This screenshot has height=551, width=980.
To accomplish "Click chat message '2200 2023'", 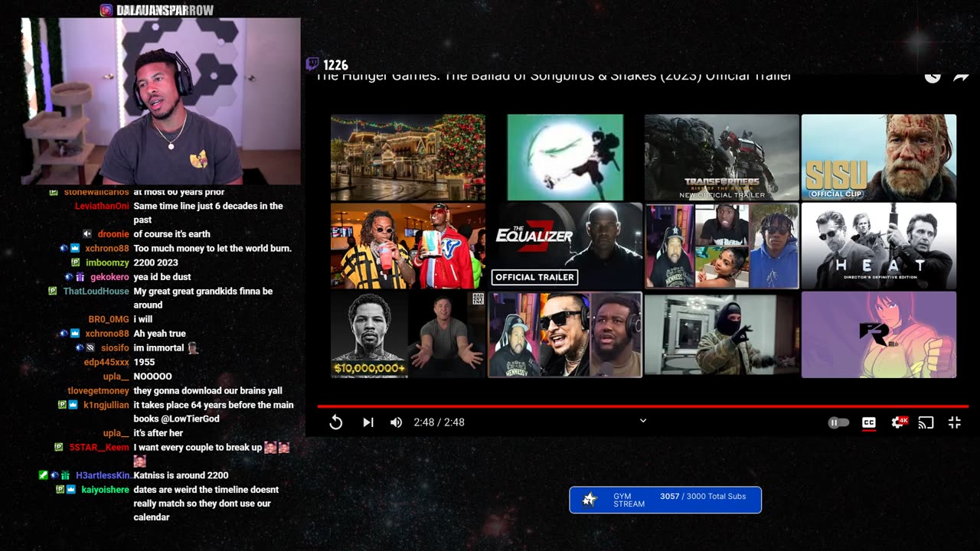I will pyautogui.click(x=155, y=262).
